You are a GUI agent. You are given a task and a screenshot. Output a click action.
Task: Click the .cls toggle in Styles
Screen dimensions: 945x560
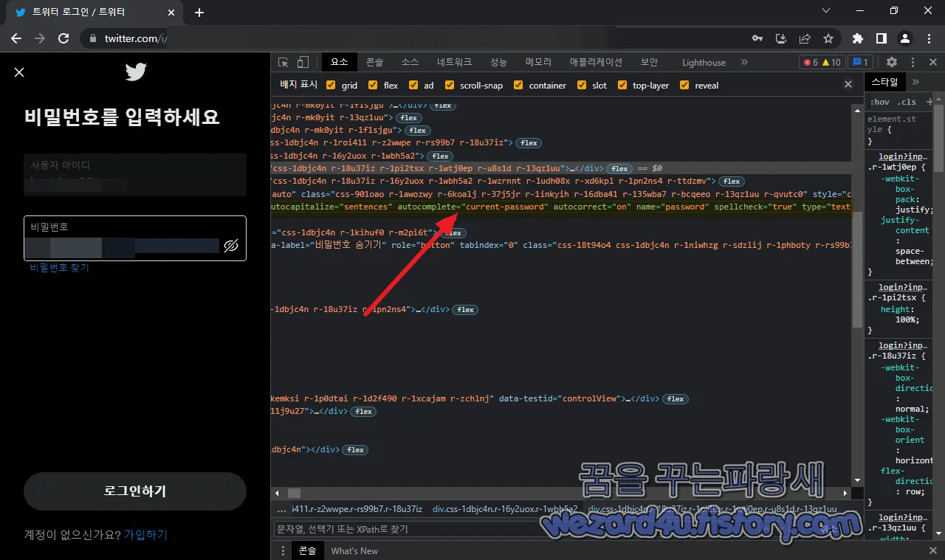click(x=906, y=102)
